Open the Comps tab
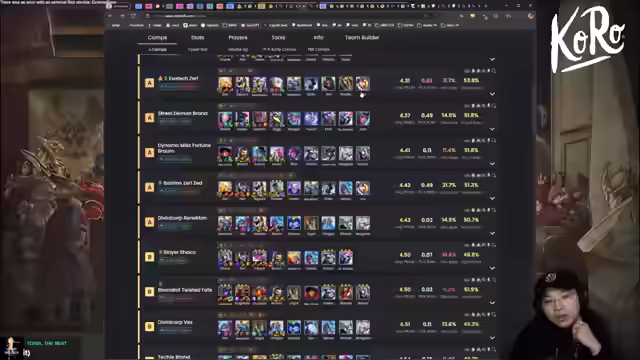This screenshot has height=360, width=640. [x=158, y=38]
